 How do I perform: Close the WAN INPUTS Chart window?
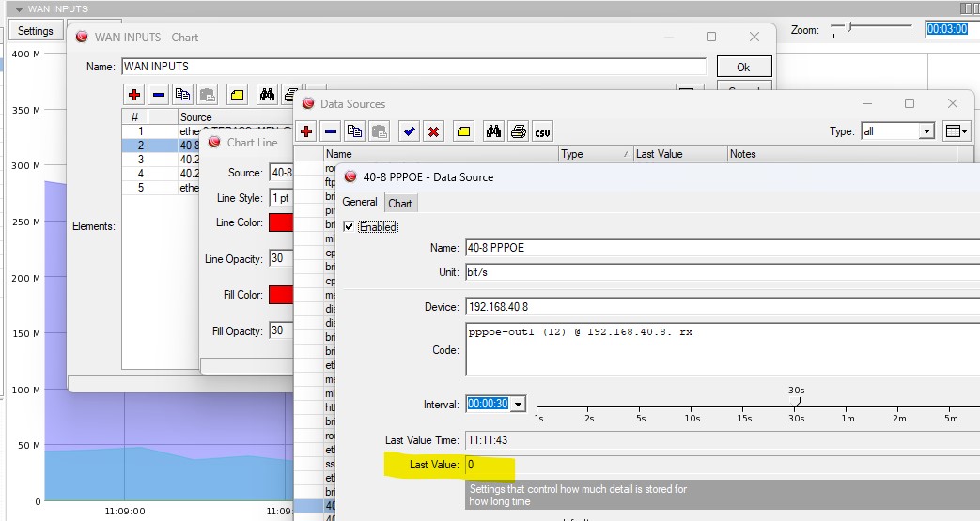[x=754, y=37]
